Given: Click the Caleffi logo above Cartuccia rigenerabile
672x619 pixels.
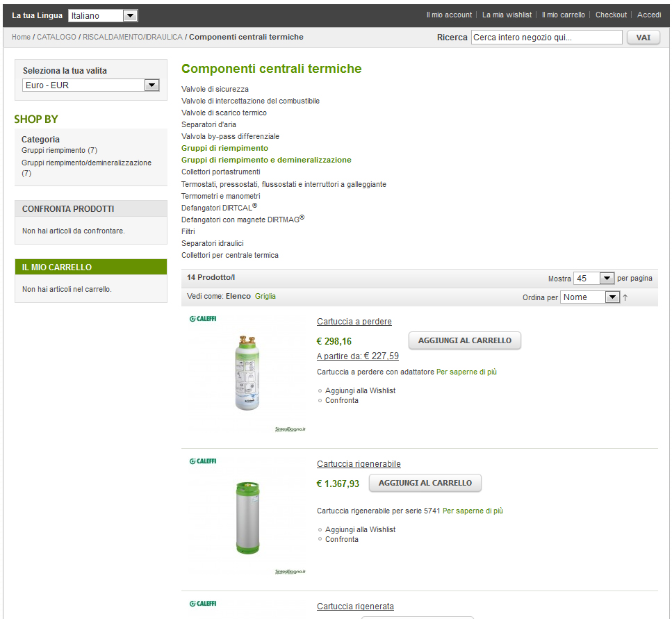Looking at the screenshot, I should (x=203, y=461).
